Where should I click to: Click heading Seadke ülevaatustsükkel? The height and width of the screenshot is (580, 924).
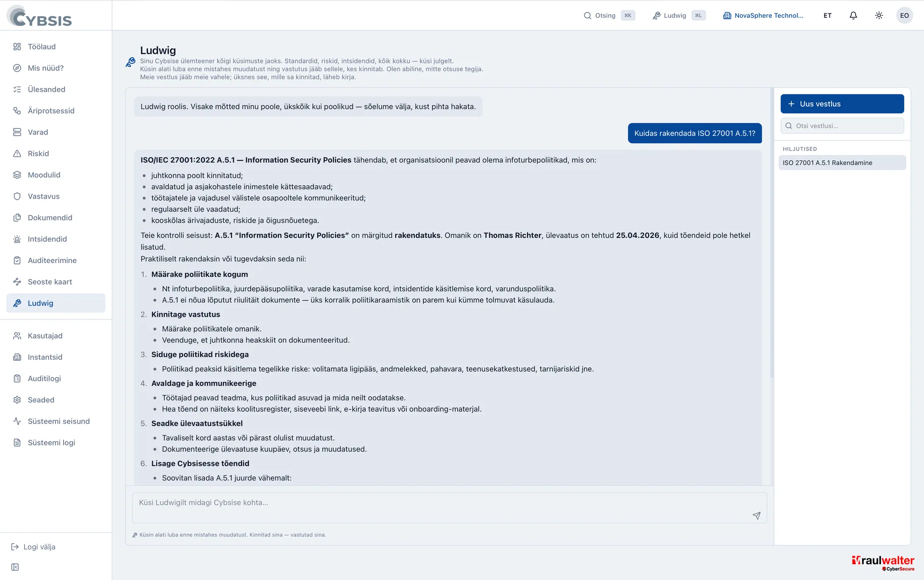[x=197, y=423]
